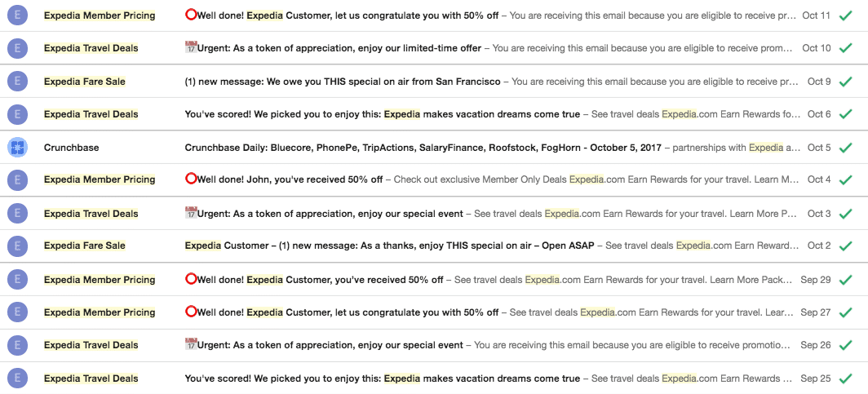Open the Sep 26 'special event' Urgent email
Image resolution: width=868 pixels, height=394 pixels.
434,345
